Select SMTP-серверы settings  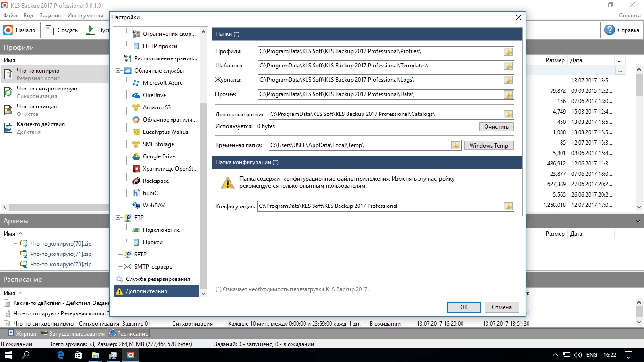[154, 267]
